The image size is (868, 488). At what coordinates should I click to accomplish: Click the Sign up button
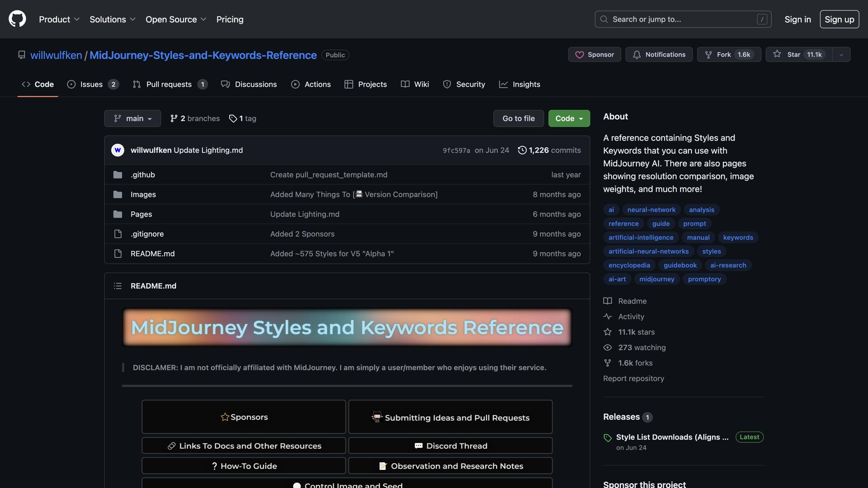[x=839, y=19]
